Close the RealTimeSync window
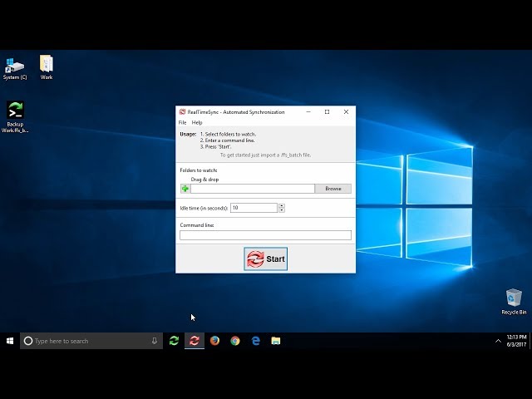 (346, 111)
